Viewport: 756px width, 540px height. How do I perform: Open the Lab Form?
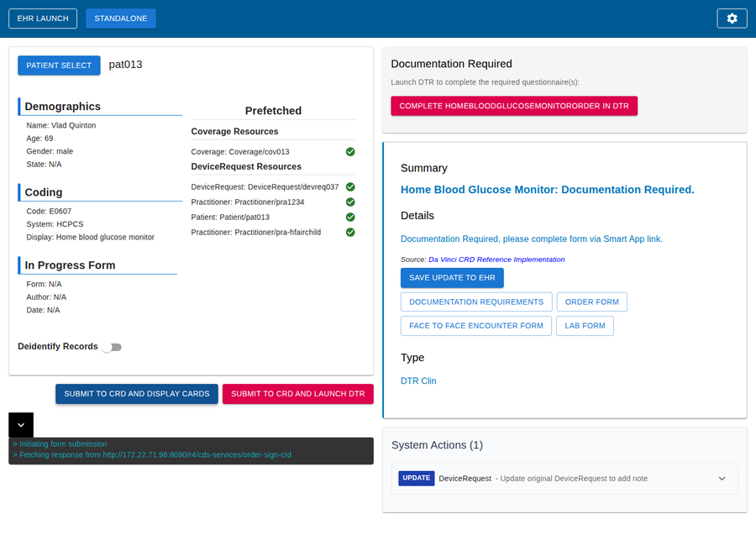click(x=585, y=326)
